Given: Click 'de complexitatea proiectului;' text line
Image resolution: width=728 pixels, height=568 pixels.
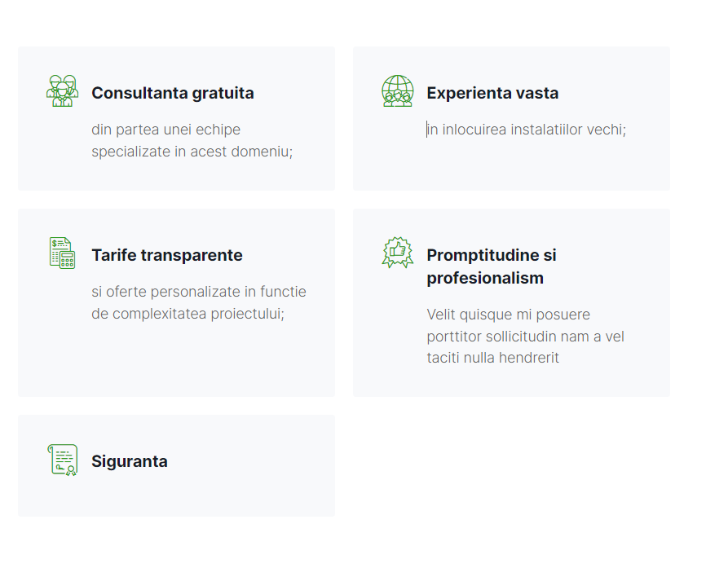Looking at the screenshot, I should [x=188, y=313].
